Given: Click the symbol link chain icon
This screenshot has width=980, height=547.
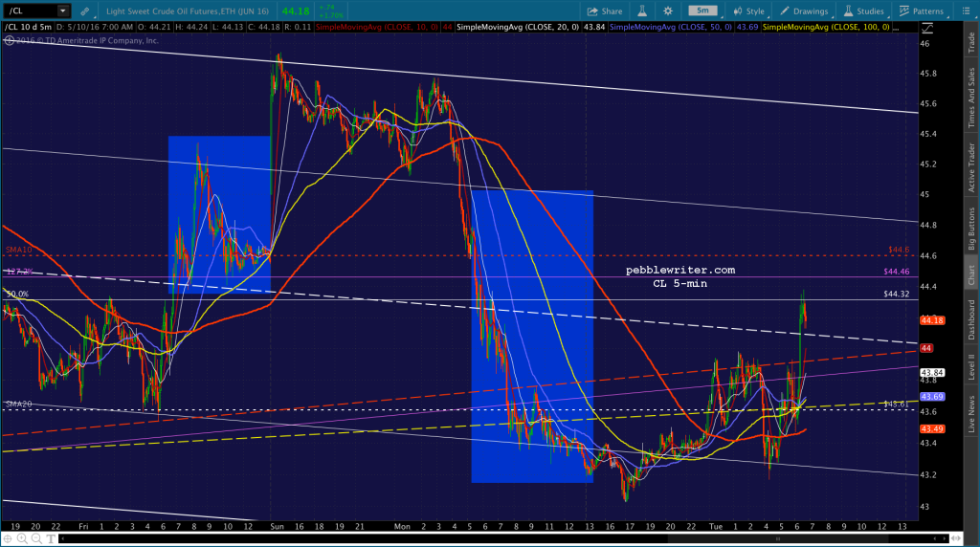Looking at the screenshot, I should pyautogui.click(x=85, y=11).
